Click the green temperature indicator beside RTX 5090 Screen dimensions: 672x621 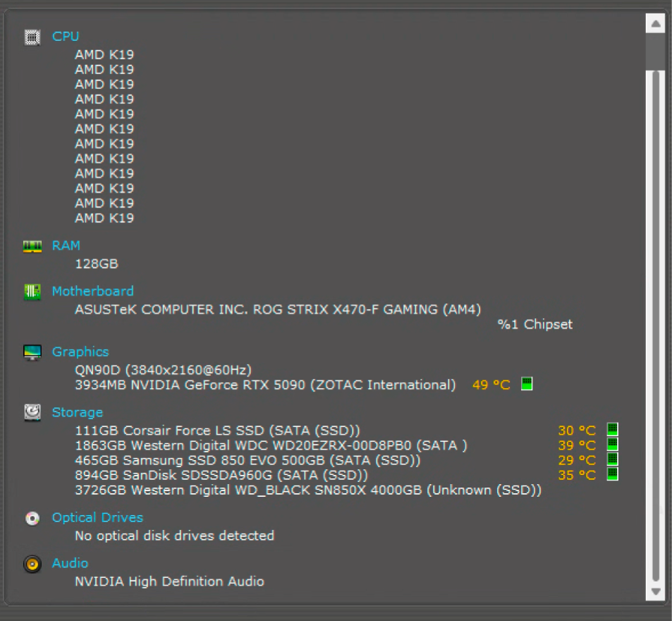tap(527, 383)
